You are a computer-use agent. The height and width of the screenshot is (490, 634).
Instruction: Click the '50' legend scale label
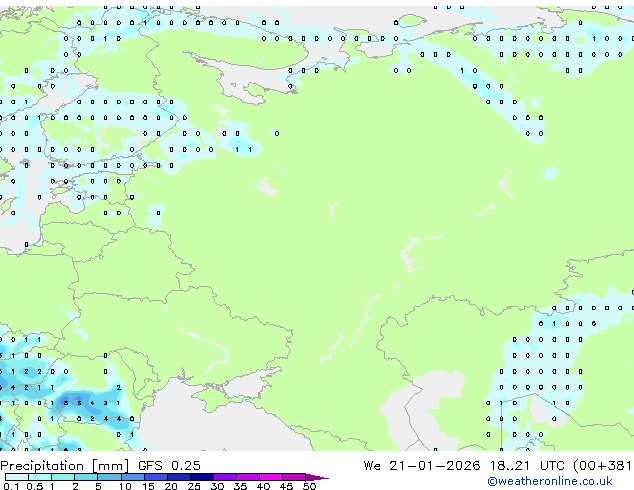pyautogui.click(x=309, y=486)
